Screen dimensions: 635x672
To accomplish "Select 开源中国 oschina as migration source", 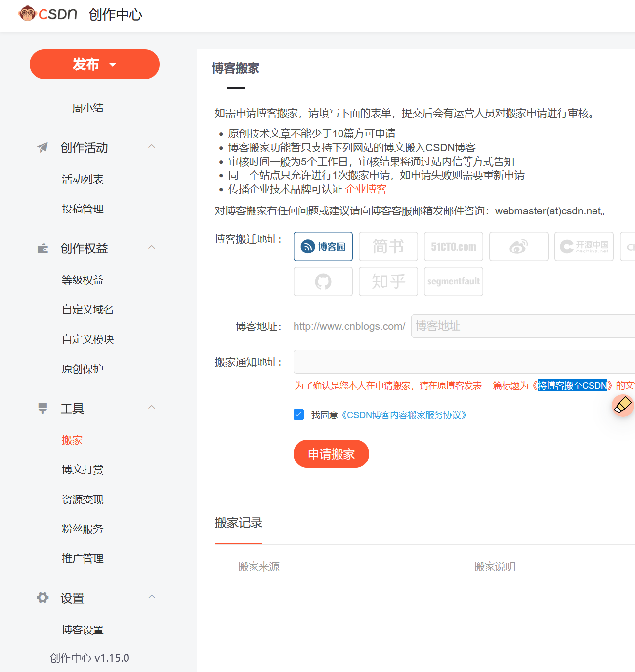I will point(584,247).
